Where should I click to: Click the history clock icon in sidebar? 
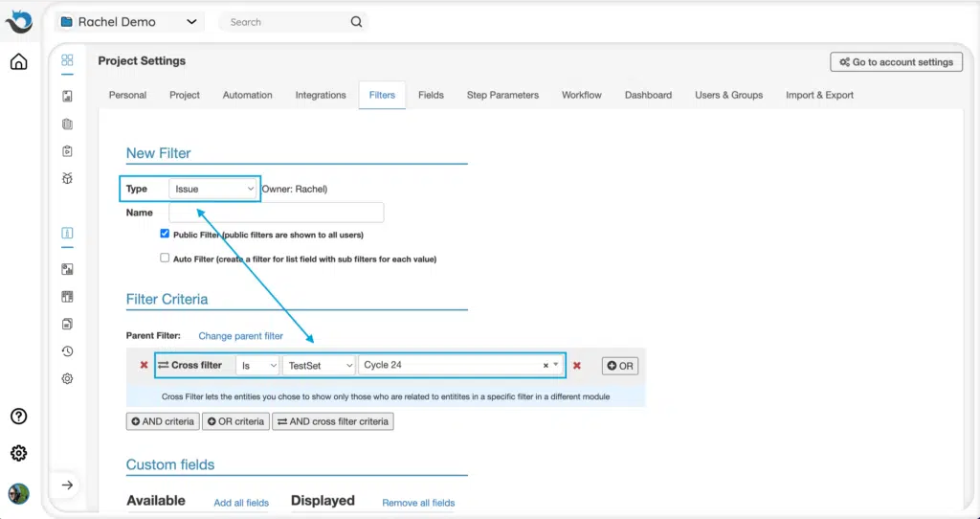pos(67,351)
